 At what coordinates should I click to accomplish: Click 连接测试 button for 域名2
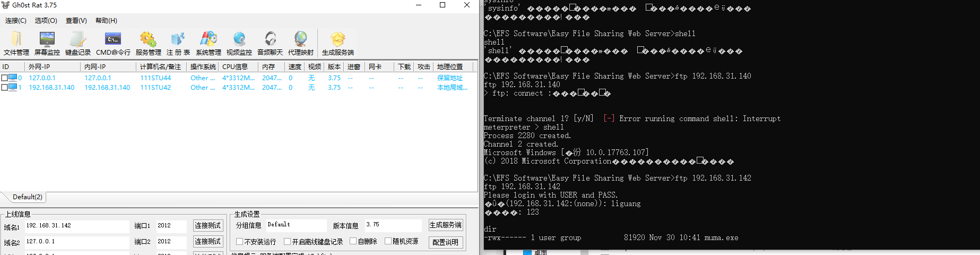coord(207,241)
